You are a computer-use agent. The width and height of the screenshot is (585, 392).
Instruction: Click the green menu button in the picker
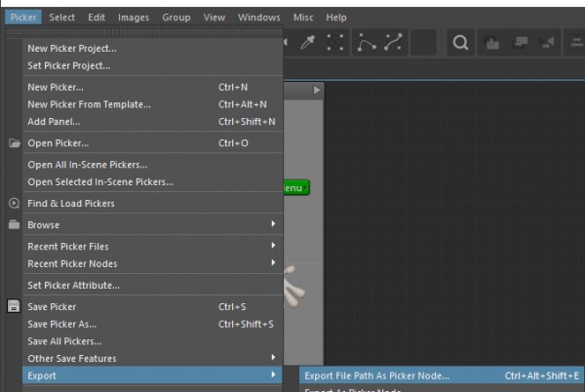296,188
